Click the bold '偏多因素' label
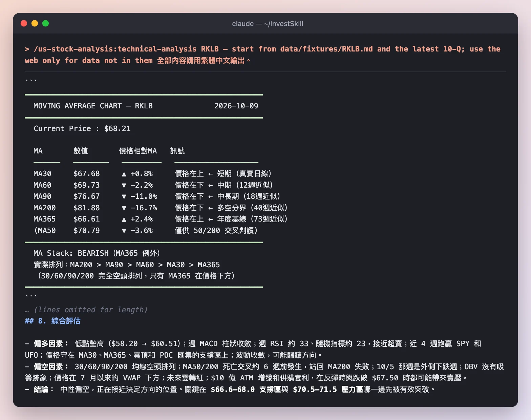 (48, 344)
